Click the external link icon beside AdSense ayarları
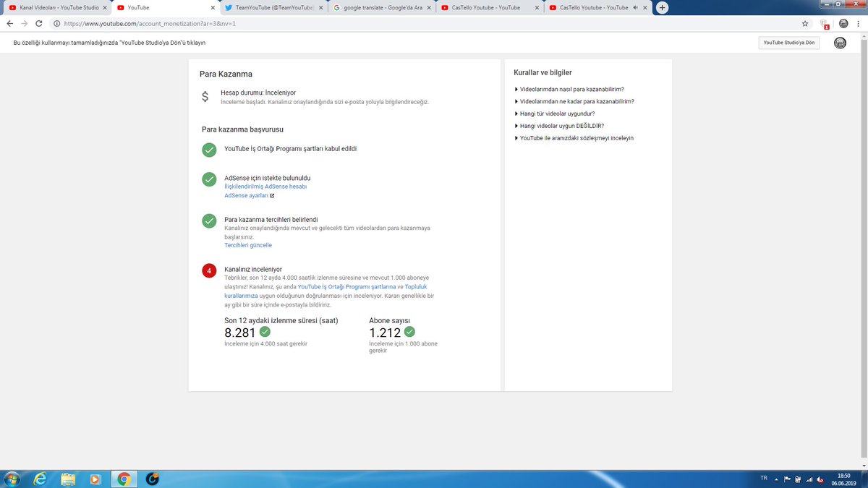This screenshot has height=488, width=868. click(272, 196)
